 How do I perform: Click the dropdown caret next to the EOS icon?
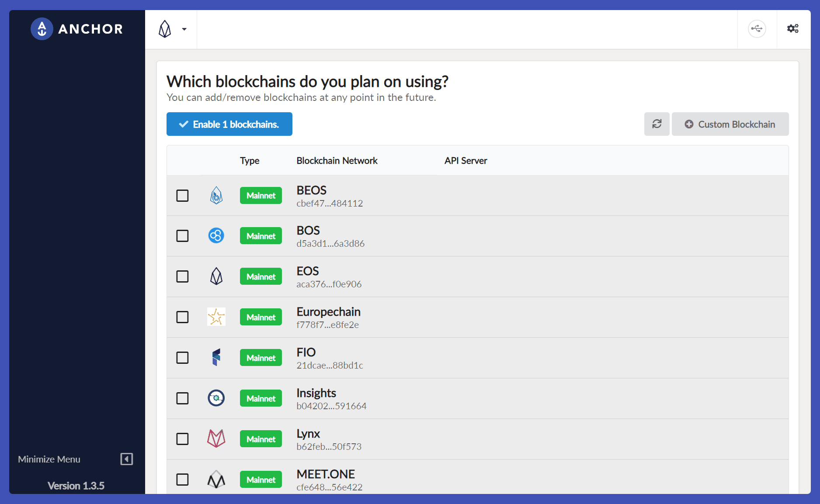coord(184,29)
